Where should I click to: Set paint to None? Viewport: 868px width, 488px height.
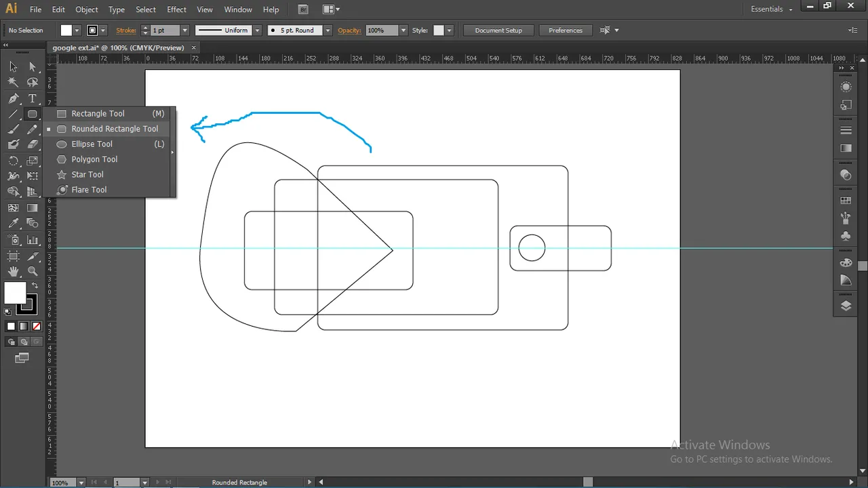37,326
